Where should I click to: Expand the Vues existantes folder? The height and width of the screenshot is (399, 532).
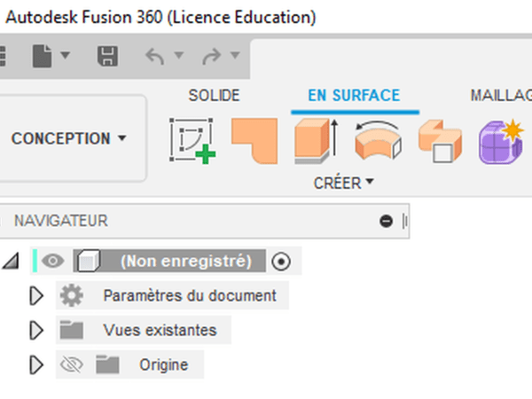click(x=36, y=330)
